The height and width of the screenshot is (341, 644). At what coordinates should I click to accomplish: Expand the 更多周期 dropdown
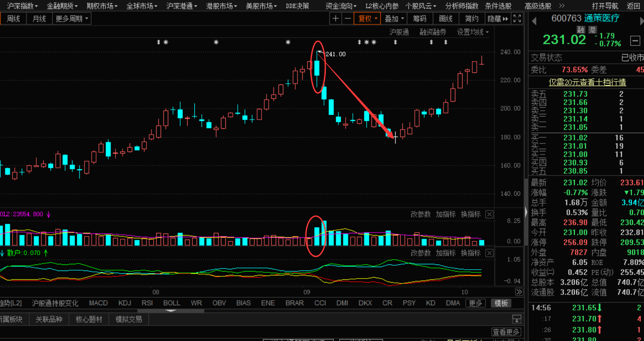(x=71, y=19)
